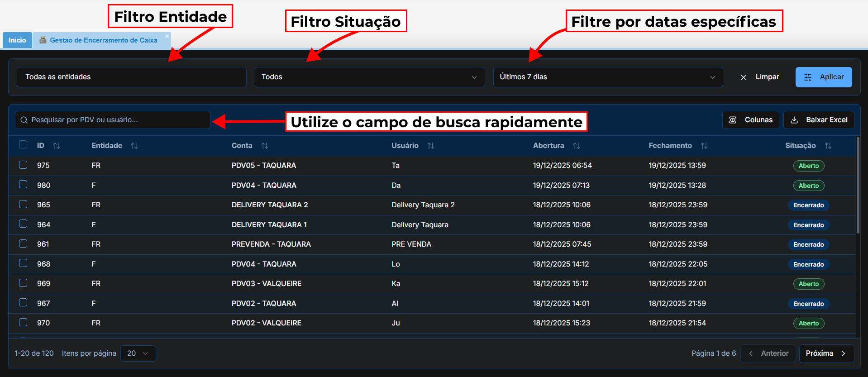Screen dimensions: 868x377
Task: Click the Situação column sort arrows
Action: 828,146
